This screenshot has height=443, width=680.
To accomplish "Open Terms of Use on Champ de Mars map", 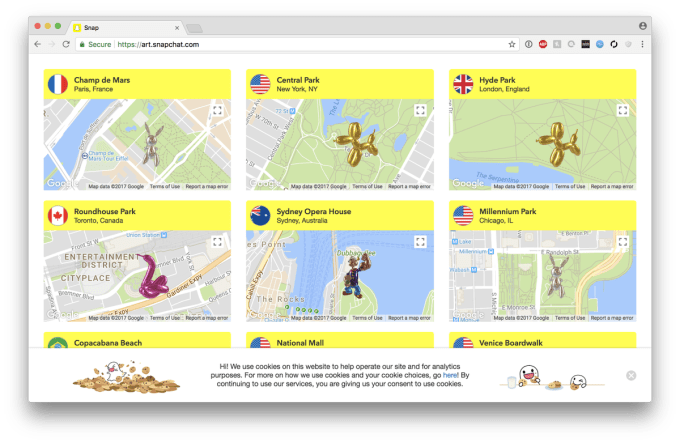I will point(165,186).
